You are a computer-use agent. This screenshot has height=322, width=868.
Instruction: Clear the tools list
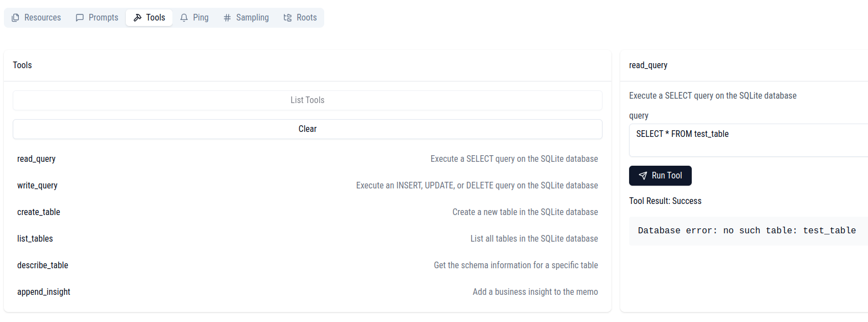(308, 129)
